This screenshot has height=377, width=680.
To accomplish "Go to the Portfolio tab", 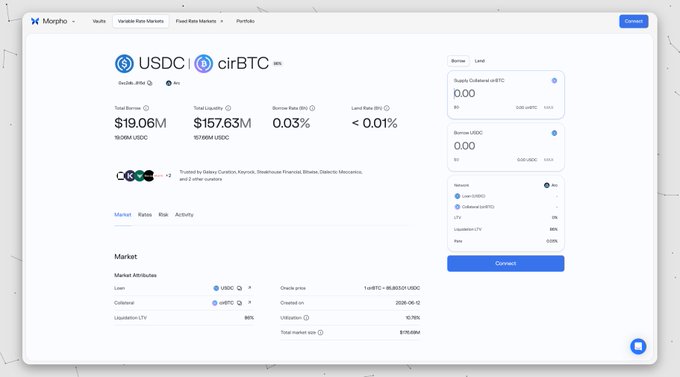I will 245,21.
